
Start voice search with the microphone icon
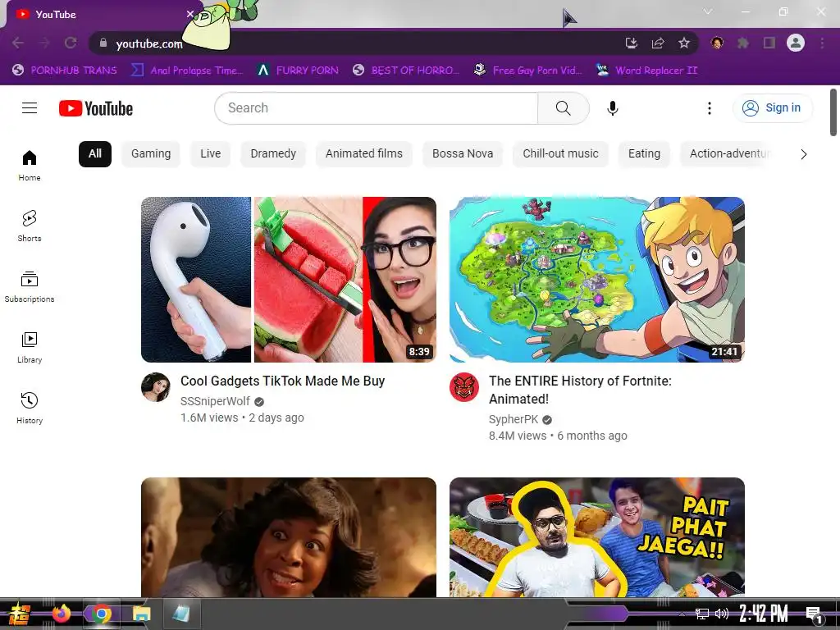point(612,108)
